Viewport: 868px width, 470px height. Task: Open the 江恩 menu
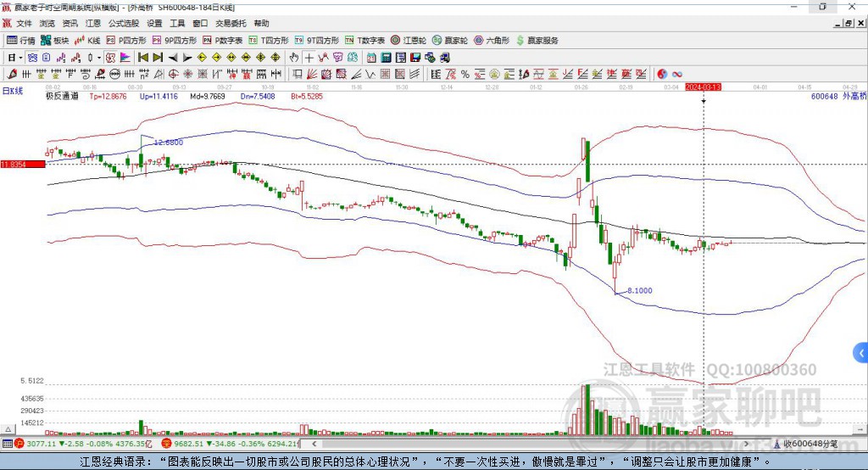coord(93,23)
